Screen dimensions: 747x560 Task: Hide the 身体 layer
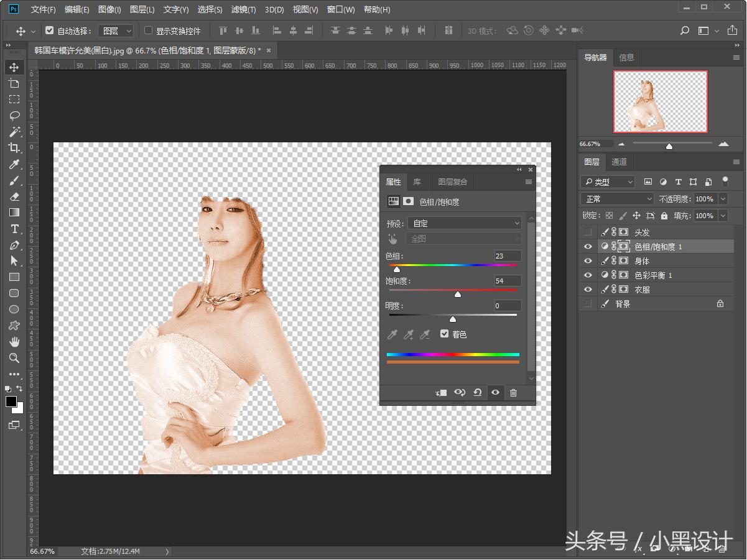point(588,261)
